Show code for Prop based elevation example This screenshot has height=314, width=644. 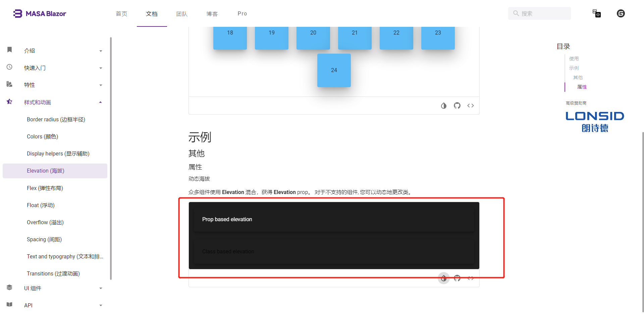(x=471, y=278)
